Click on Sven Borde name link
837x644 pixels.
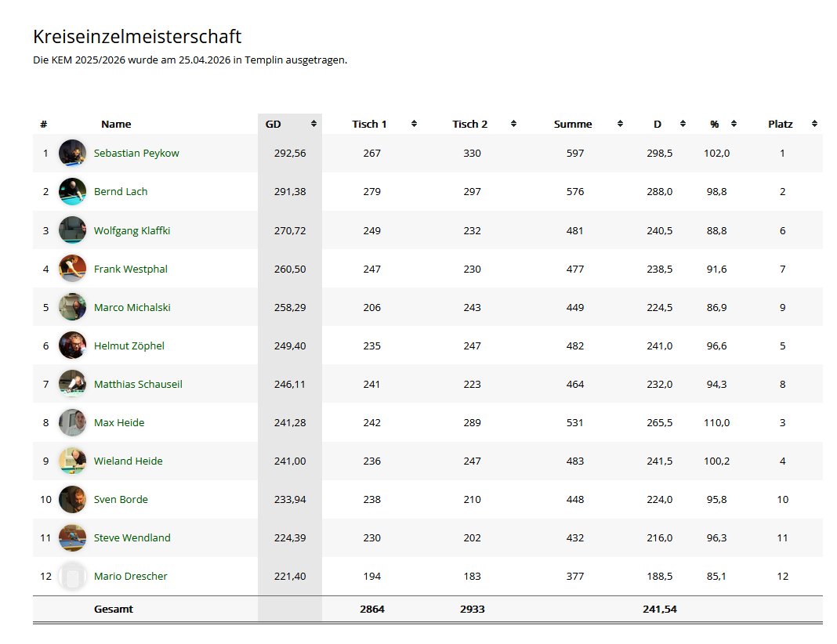click(x=121, y=499)
